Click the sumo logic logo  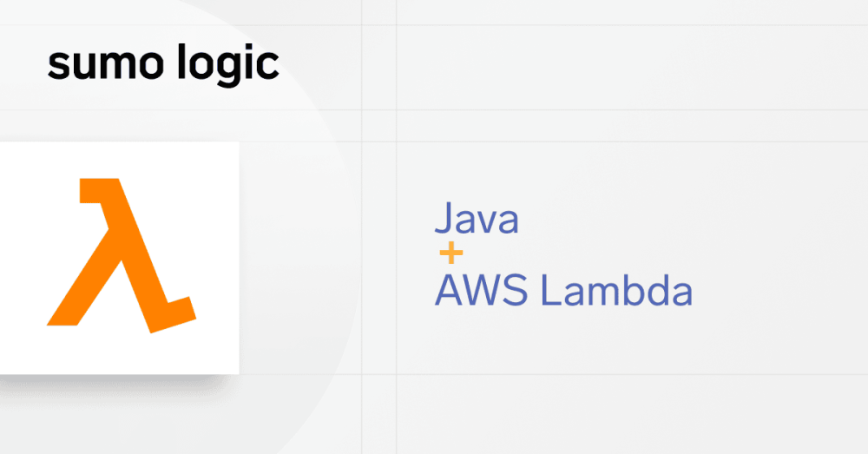click(163, 64)
